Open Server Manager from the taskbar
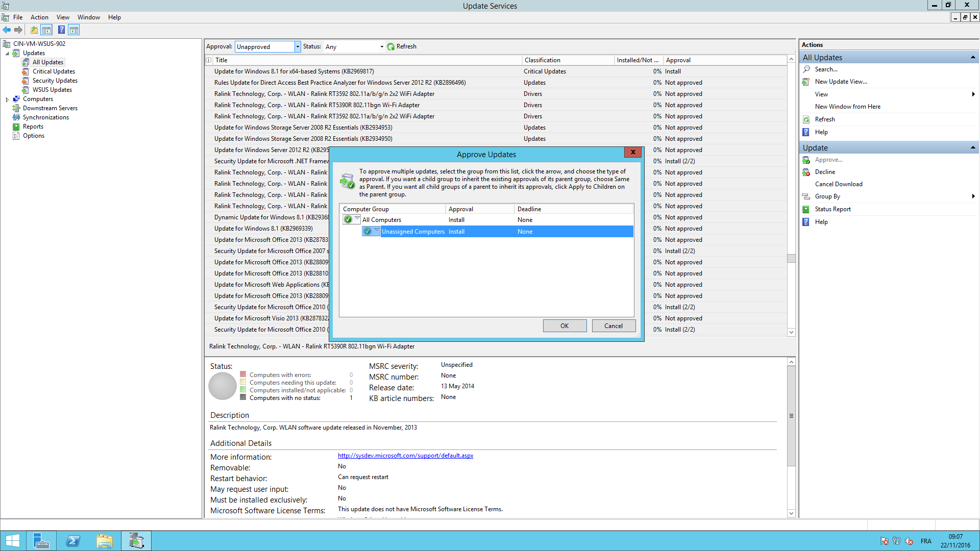This screenshot has height=551, width=980. click(x=41, y=541)
